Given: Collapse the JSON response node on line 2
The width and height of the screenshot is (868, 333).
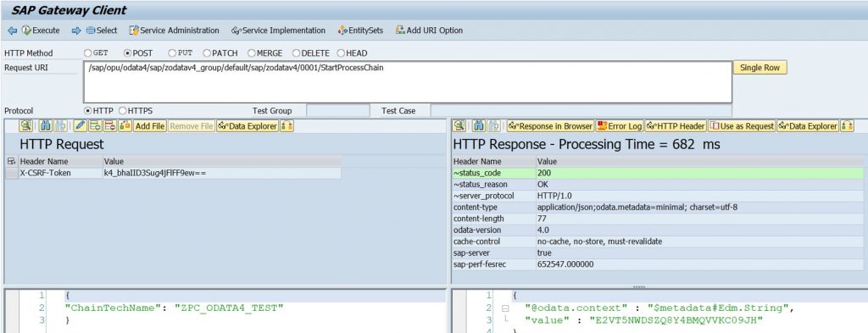Looking at the screenshot, I should 504,308.
